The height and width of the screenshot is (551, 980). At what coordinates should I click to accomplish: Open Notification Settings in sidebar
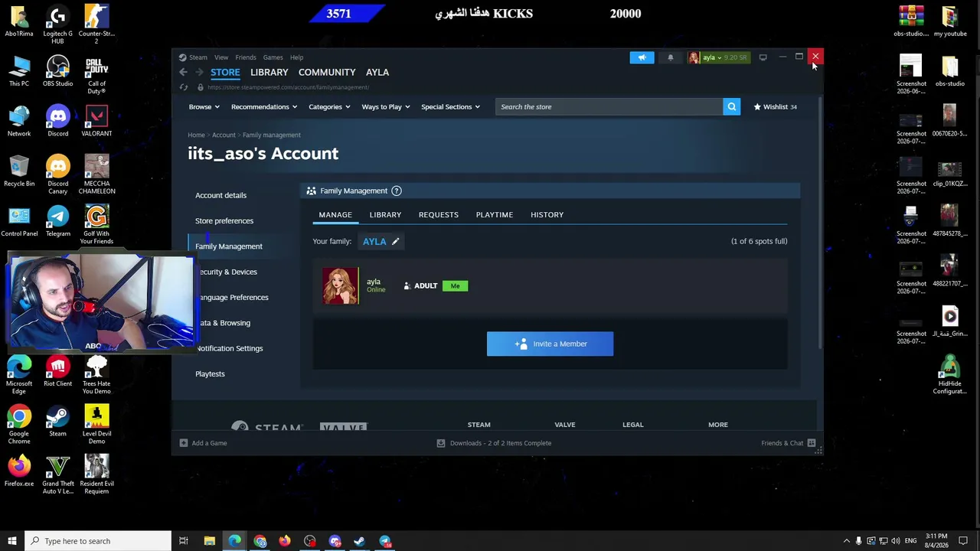(x=230, y=348)
